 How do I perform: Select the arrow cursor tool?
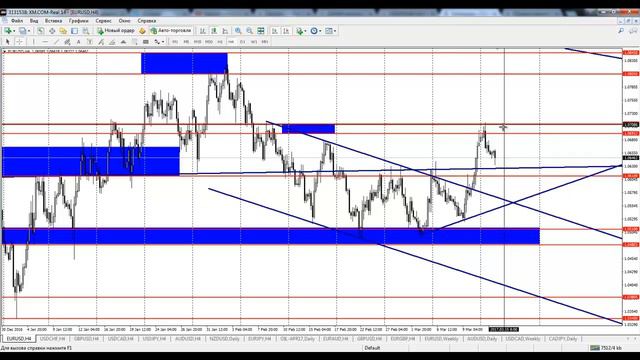pyautogui.click(x=7, y=42)
